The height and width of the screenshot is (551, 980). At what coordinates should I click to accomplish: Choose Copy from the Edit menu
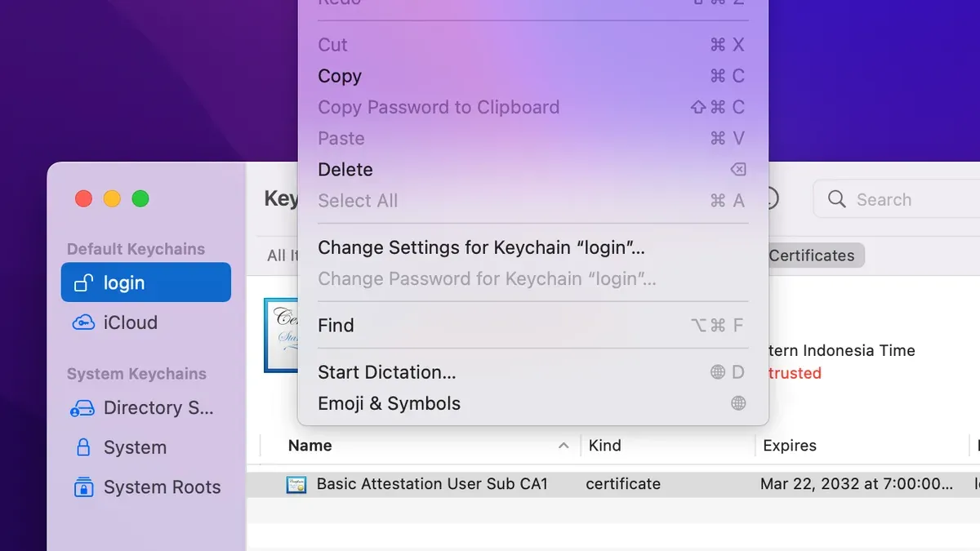click(533, 76)
